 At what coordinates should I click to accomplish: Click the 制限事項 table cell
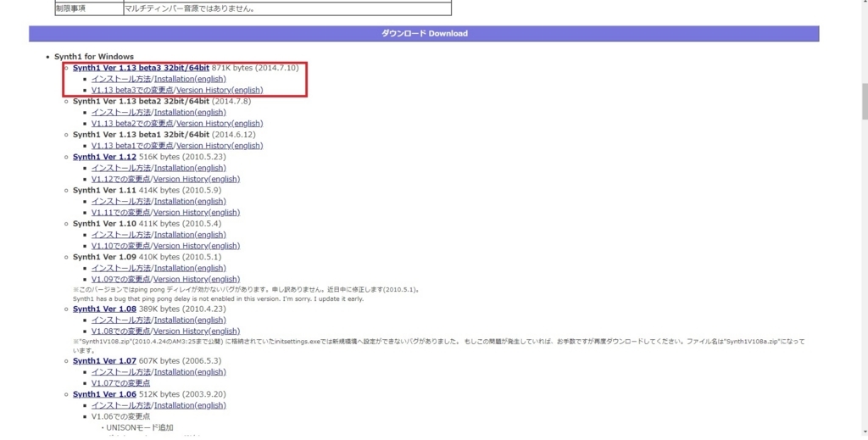[89, 8]
